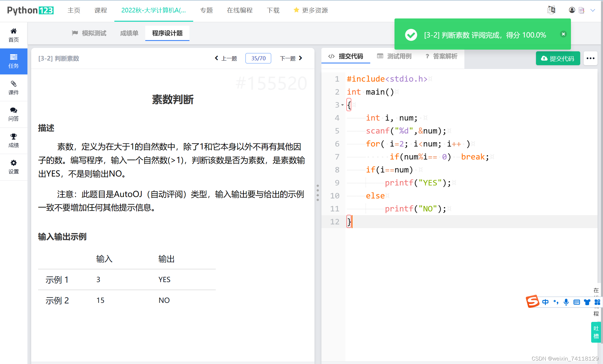The width and height of the screenshot is (603, 364).
Task: Click the panel splitter handle dots
Action: [318, 193]
